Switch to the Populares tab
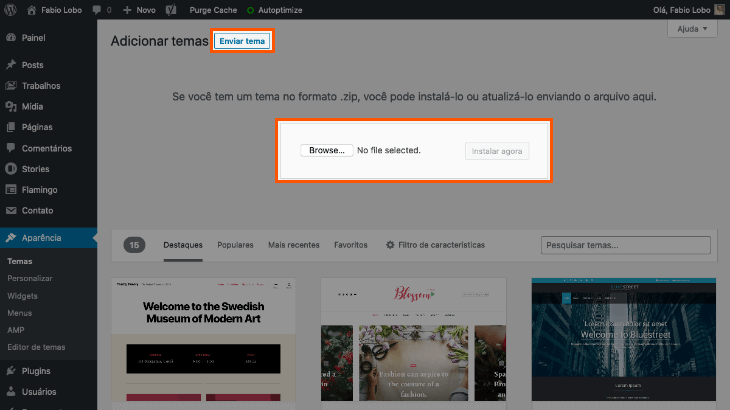This screenshot has width=730, height=410. pos(235,245)
